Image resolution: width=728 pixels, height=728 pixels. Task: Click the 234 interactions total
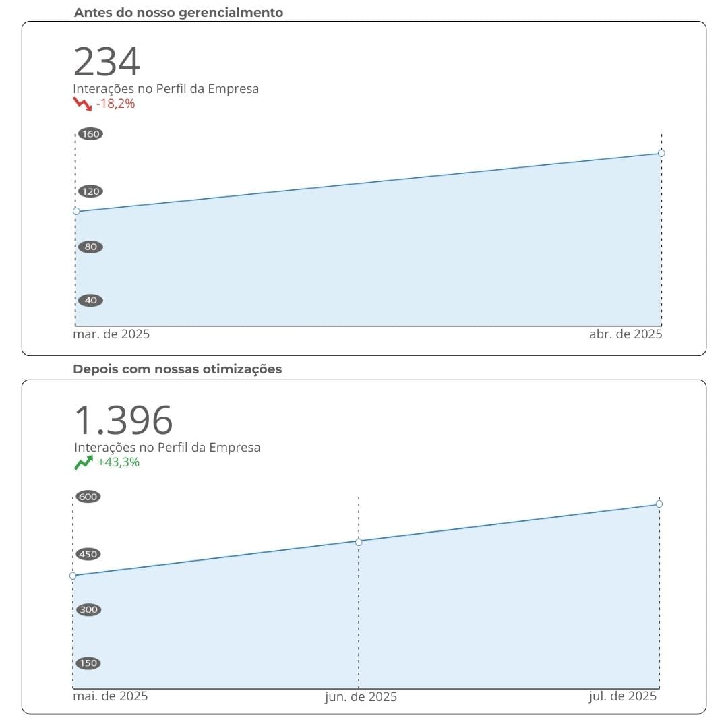click(x=107, y=62)
